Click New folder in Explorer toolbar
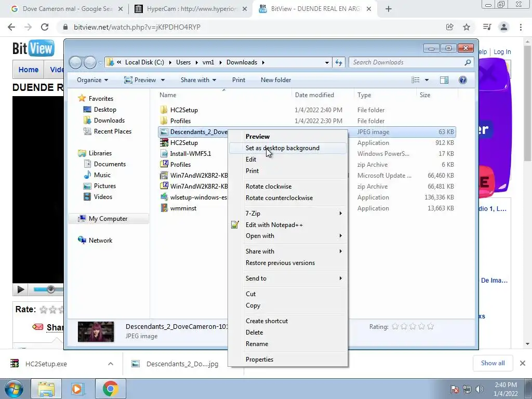 (276, 80)
